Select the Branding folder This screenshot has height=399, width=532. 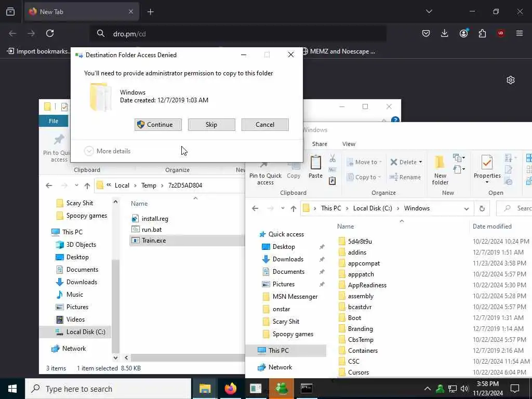pyautogui.click(x=355, y=329)
